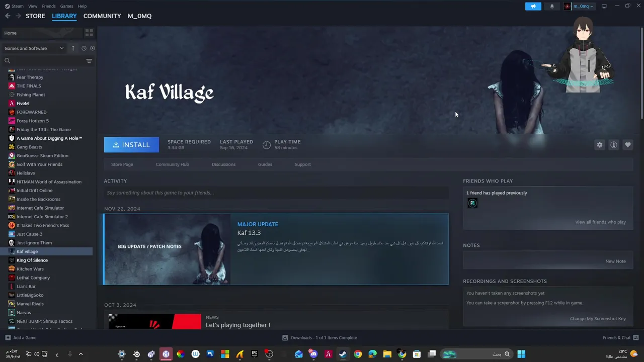Viewport: 644px width, 362px height.
Task: Go to the STORE tab
Action: click(x=35, y=16)
